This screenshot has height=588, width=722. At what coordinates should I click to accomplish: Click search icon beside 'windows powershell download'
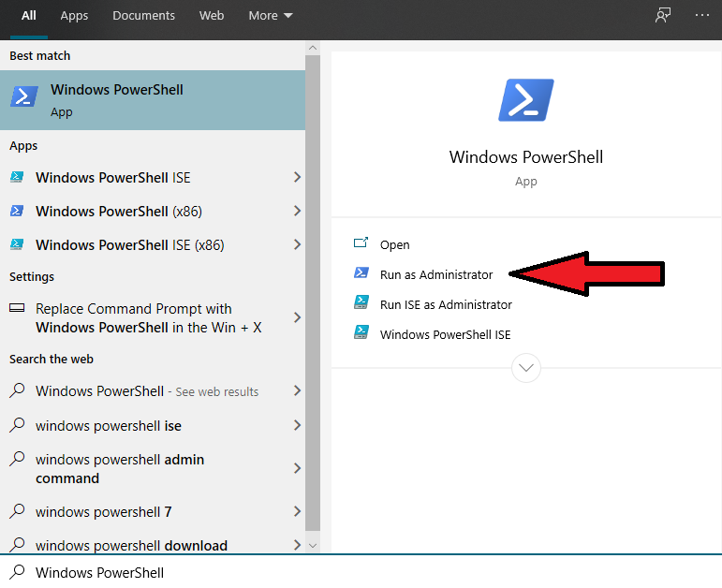(x=17, y=544)
